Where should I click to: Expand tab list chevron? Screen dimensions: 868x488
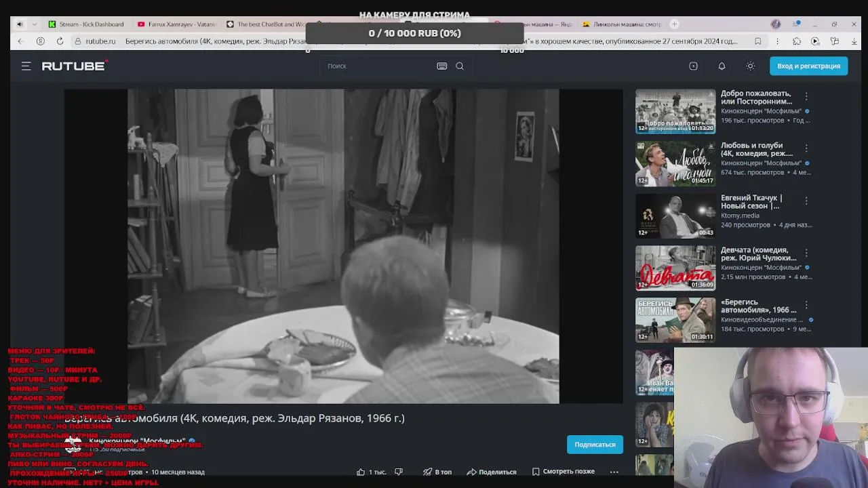[34, 24]
